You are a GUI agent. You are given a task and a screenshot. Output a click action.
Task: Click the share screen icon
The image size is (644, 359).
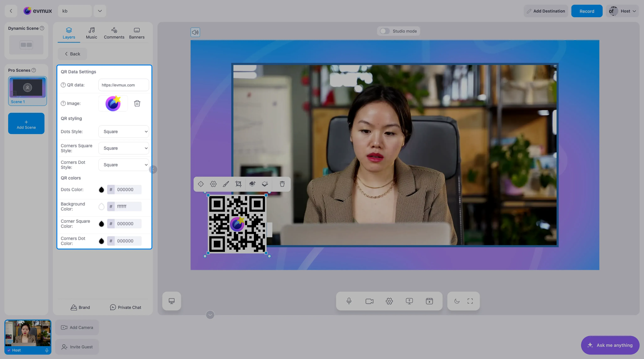pos(409,301)
